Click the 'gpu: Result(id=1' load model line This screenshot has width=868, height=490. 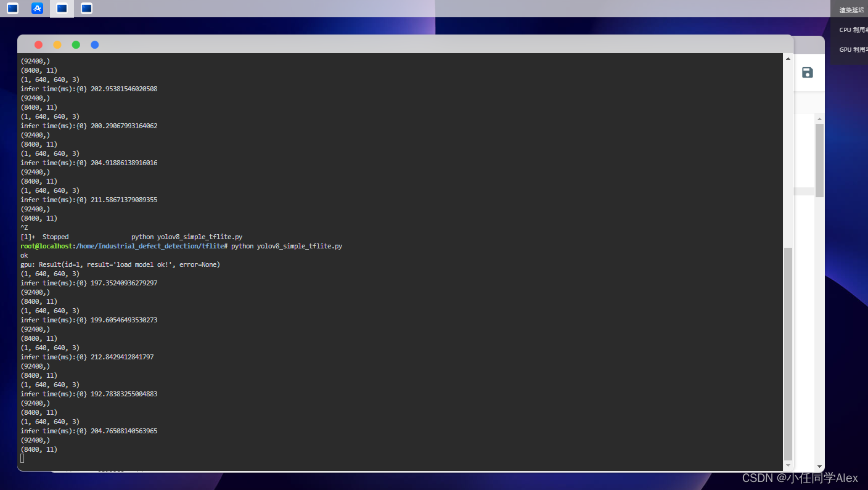[x=120, y=264]
